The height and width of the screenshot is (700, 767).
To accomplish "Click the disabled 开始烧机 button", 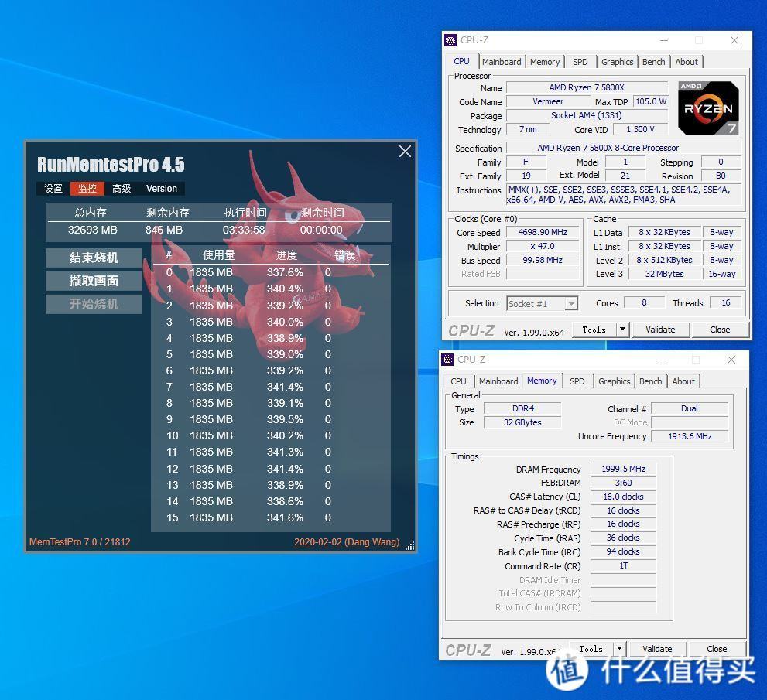I will (x=94, y=304).
